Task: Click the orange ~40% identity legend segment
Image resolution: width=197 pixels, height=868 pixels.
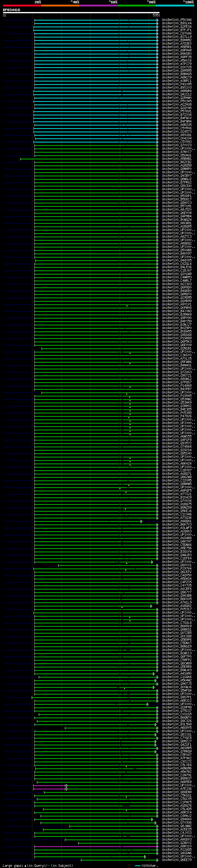Action: pos(60,6)
